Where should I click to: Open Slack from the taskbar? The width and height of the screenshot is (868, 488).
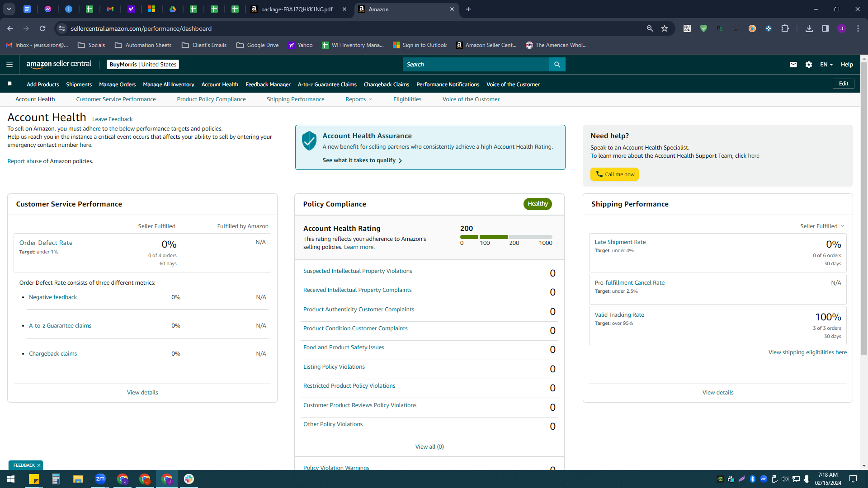[189, 479]
